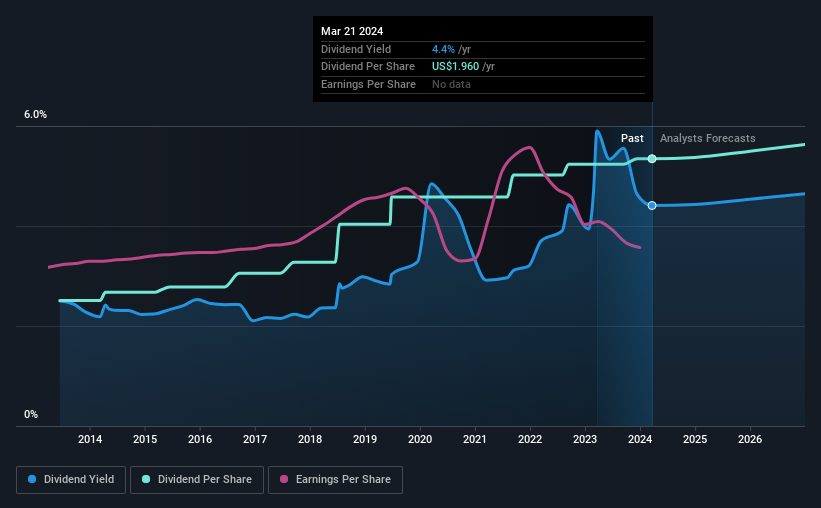Image resolution: width=821 pixels, height=508 pixels.
Task: Toggle the Earnings Per Share legend button
Action: point(335,480)
